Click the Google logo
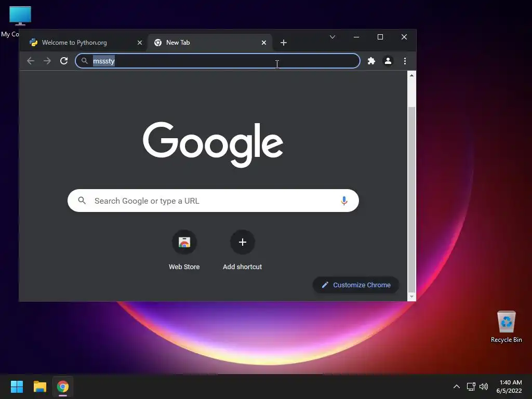This screenshot has height=399, width=532. [x=213, y=144]
